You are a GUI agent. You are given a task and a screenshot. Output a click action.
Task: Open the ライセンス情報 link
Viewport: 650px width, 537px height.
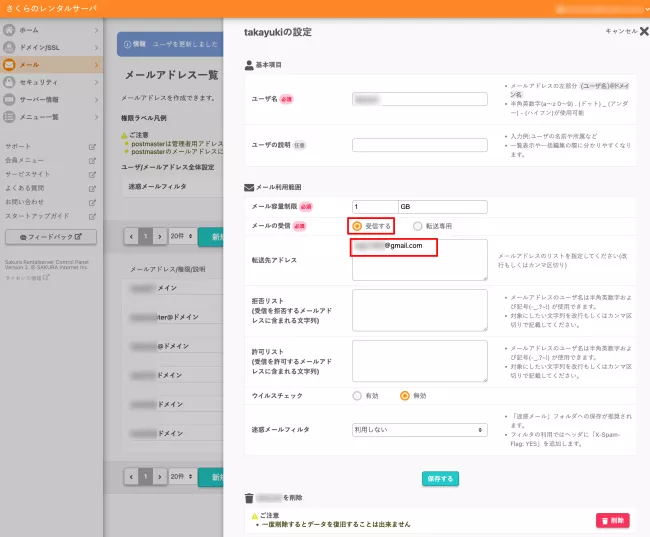(x=27, y=277)
